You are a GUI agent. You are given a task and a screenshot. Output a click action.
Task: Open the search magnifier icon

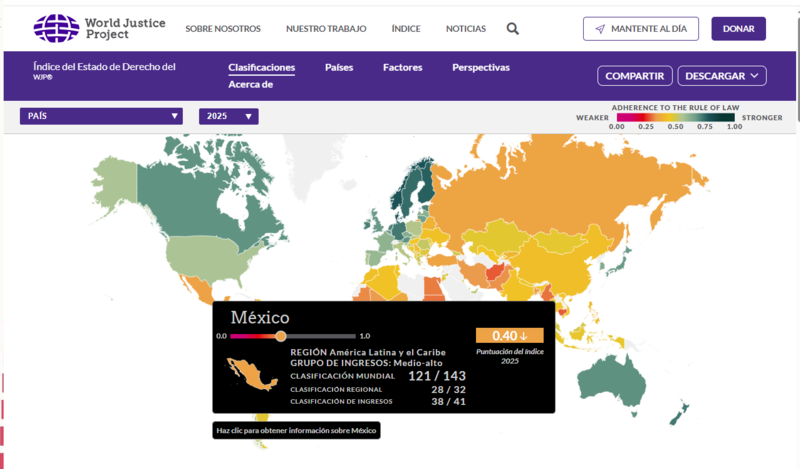point(513,29)
